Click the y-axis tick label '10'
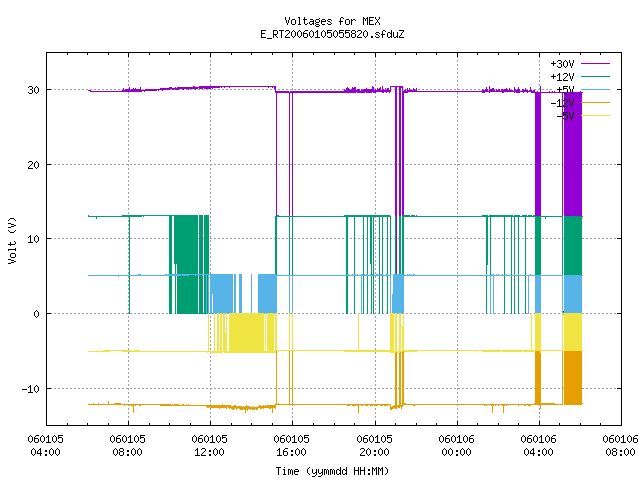 coord(33,239)
